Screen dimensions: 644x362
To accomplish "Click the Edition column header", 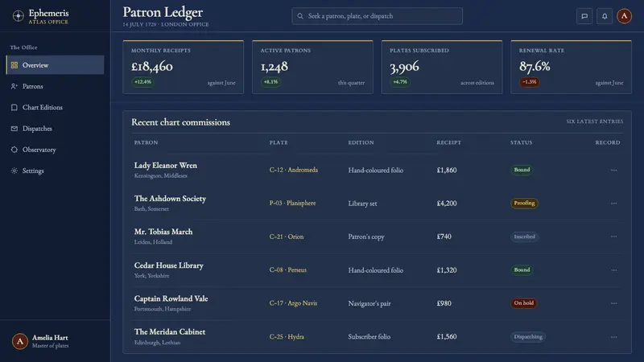I will click(x=361, y=142).
